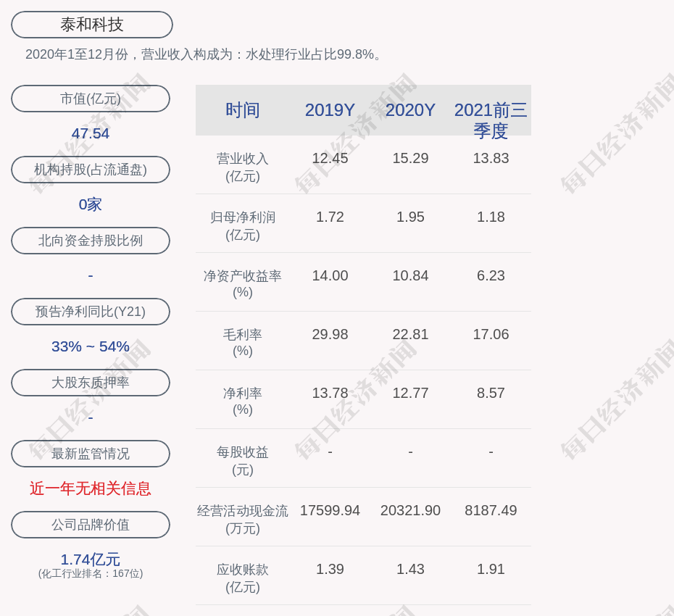Select the 0家 institutional holding value
This screenshot has height=616, width=674.
[91, 204]
